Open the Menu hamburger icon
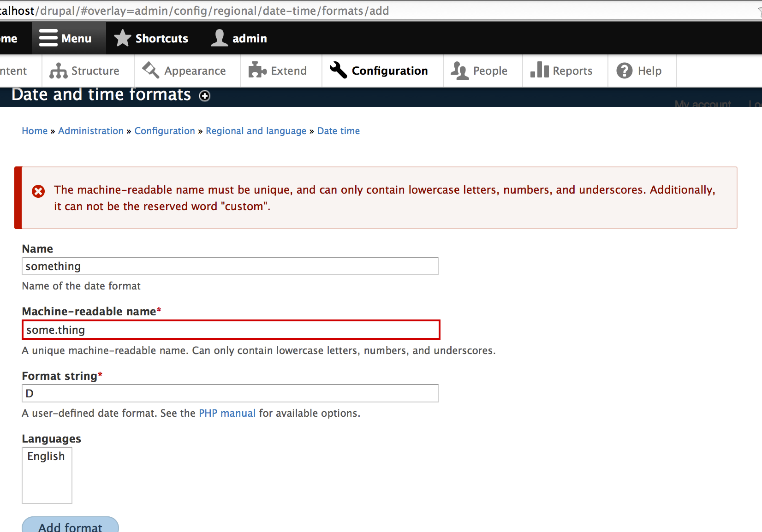The image size is (762, 532). point(48,38)
